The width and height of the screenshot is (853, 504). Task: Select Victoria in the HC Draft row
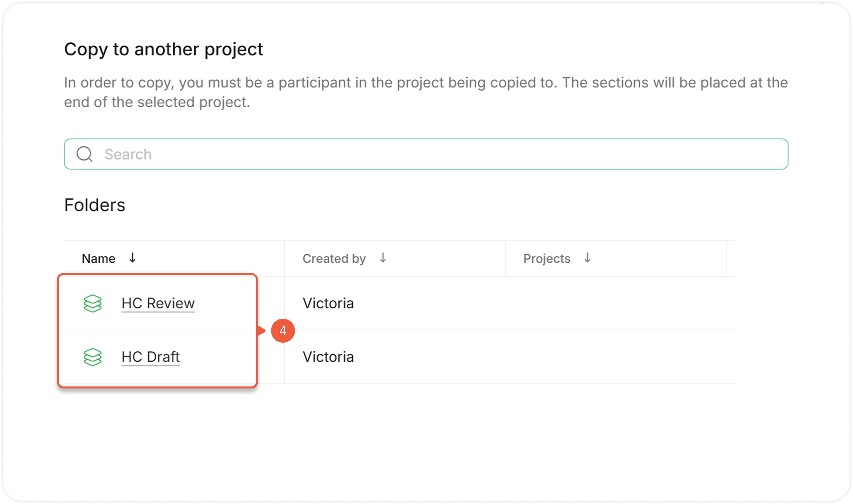(328, 357)
